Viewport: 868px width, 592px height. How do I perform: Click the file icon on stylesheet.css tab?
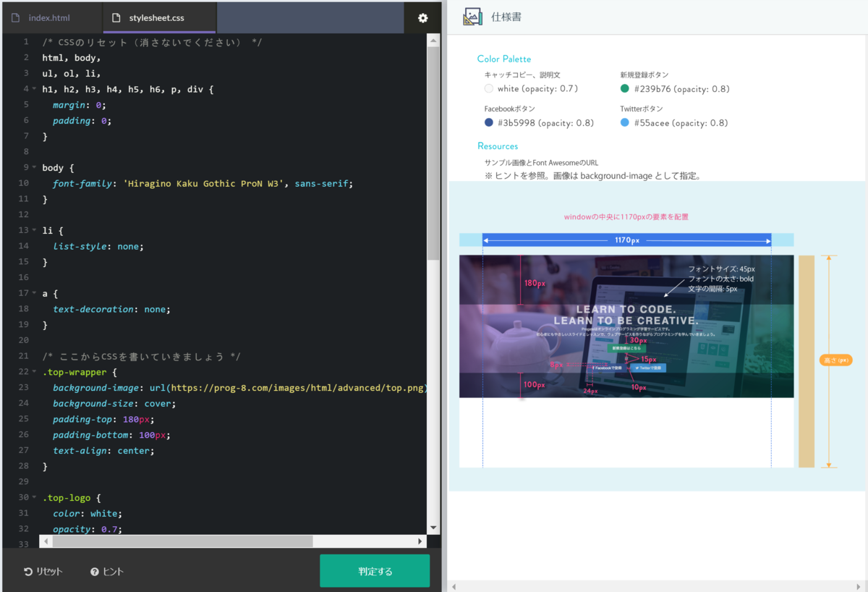pyautogui.click(x=116, y=18)
